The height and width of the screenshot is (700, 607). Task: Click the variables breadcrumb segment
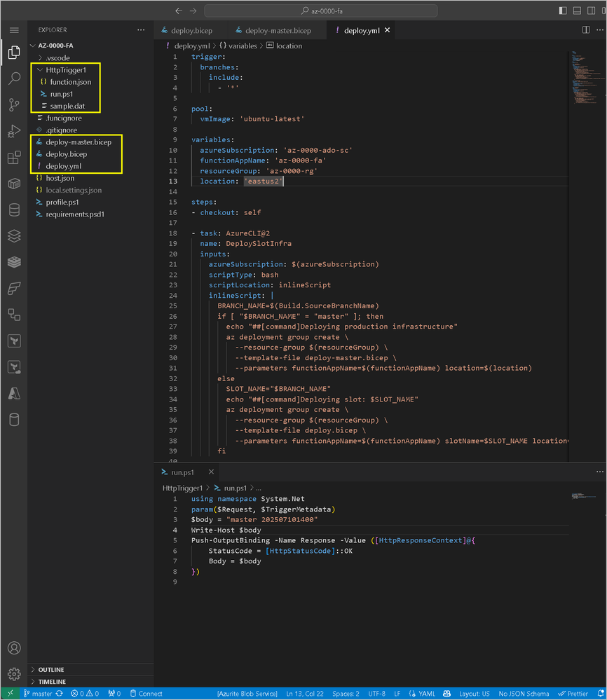(x=238, y=46)
